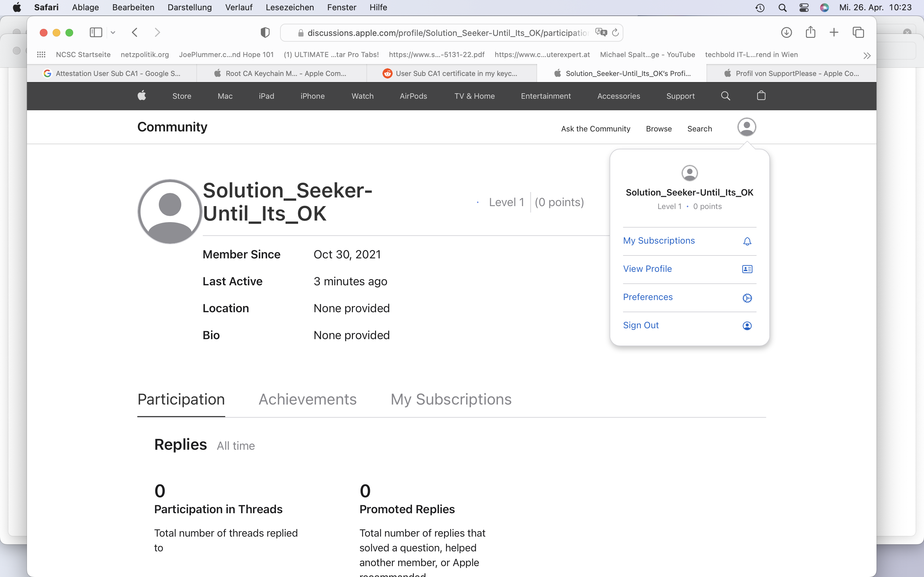Click the translate icon in address bar

click(601, 32)
